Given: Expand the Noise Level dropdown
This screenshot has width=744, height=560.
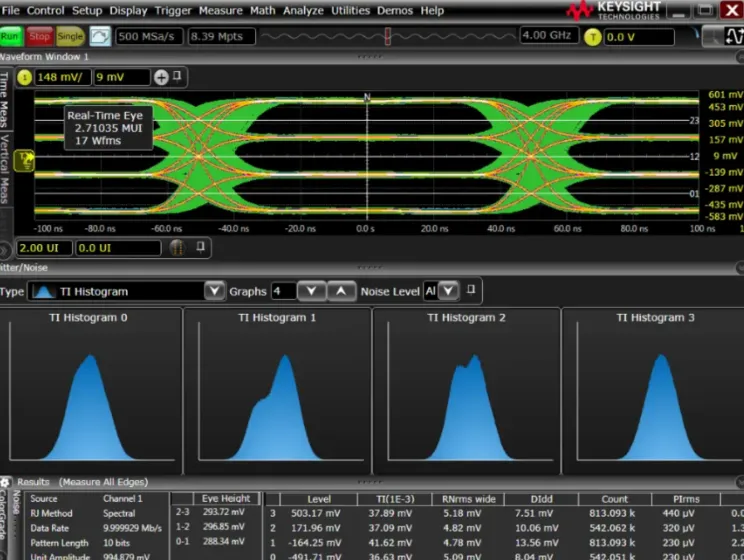Looking at the screenshot, I should coord(448,291).
